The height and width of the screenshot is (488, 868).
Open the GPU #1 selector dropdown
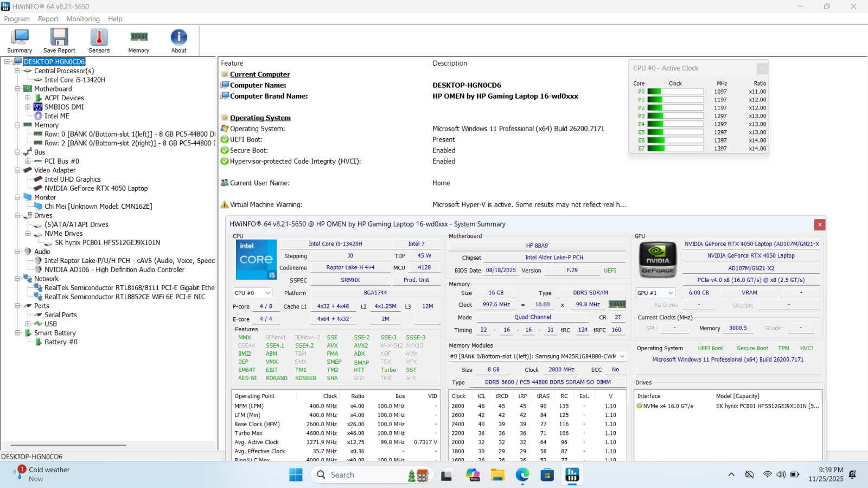[655, 293]
